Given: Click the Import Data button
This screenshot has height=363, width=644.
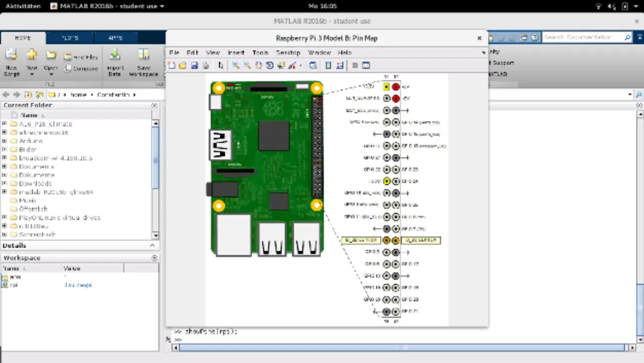Looking at the screenshot, I should click(x=115, y=62).
